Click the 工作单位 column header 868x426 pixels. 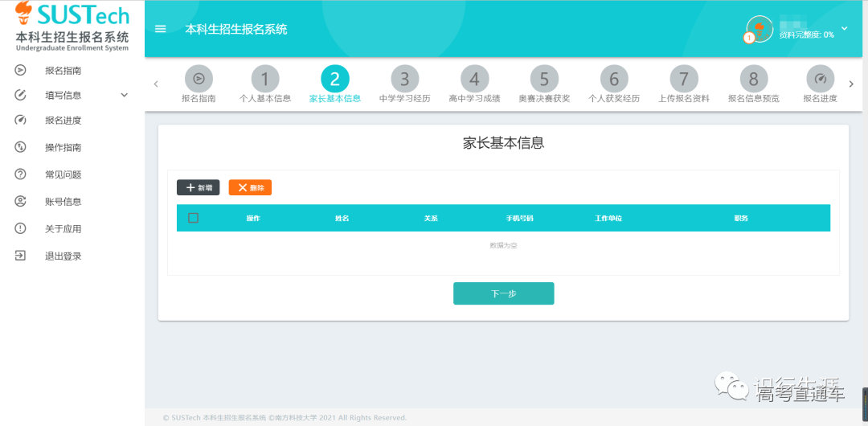coord(608,219)
